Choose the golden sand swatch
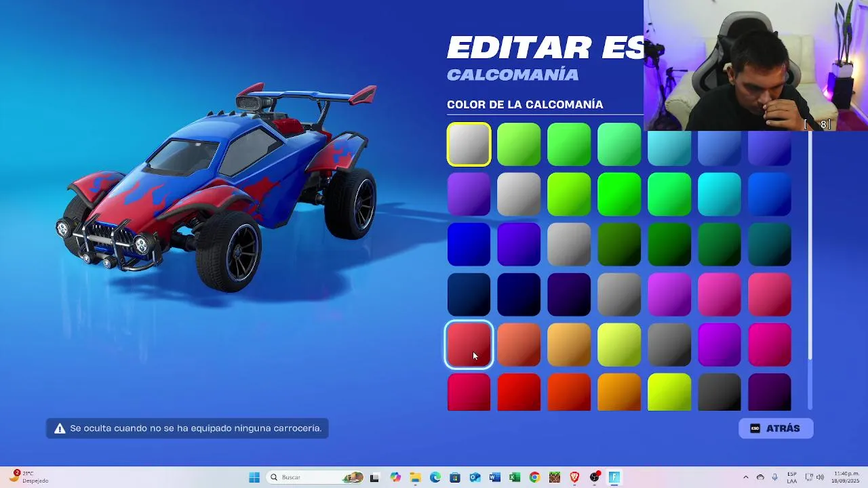This screenshot has height=488, width=868. 569,345
